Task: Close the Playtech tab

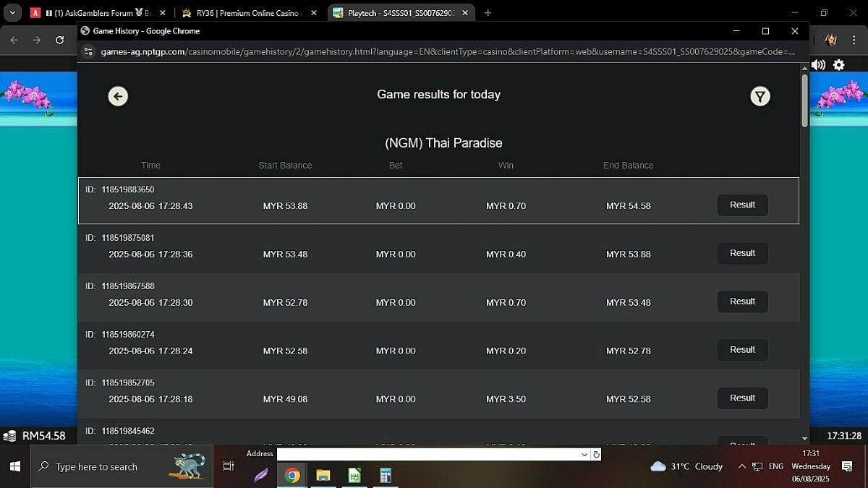Action: click(x=464, y=13)
